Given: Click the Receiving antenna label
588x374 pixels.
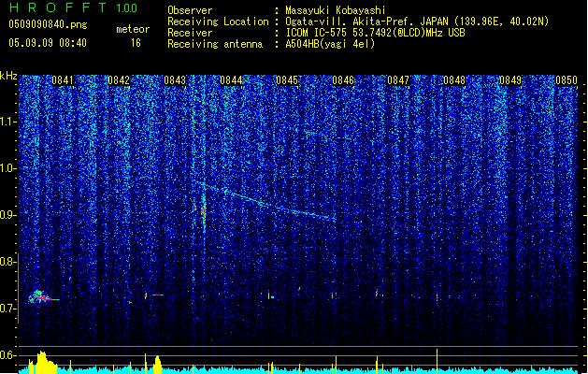Looking at the screenshot, I should 215,44.
